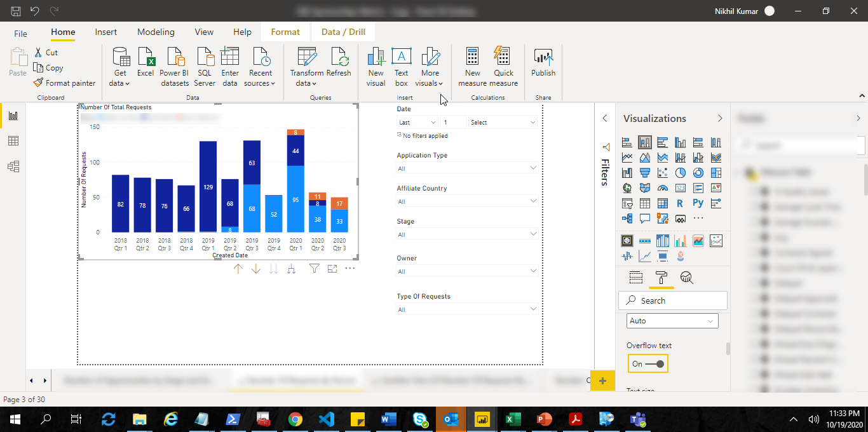Select the Q&A speech bubble visual
The height and width of the screenshot is (432, 868).
(x=645, y=219)
